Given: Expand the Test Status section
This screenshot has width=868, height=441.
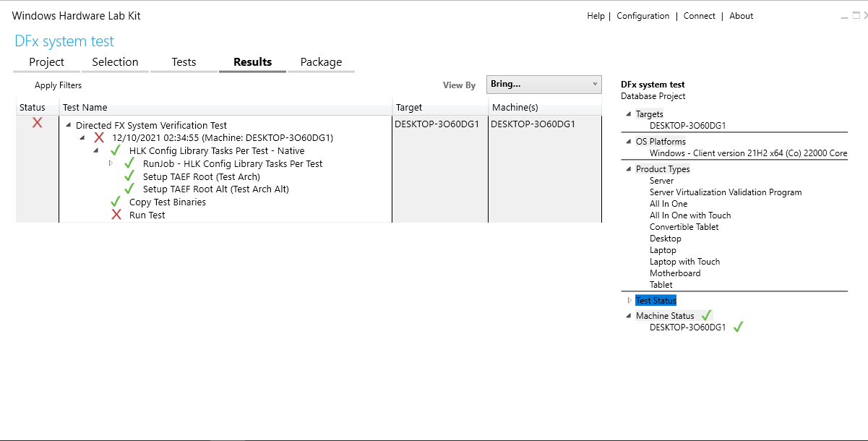Looking at the screenshot, I should point(628,300).
